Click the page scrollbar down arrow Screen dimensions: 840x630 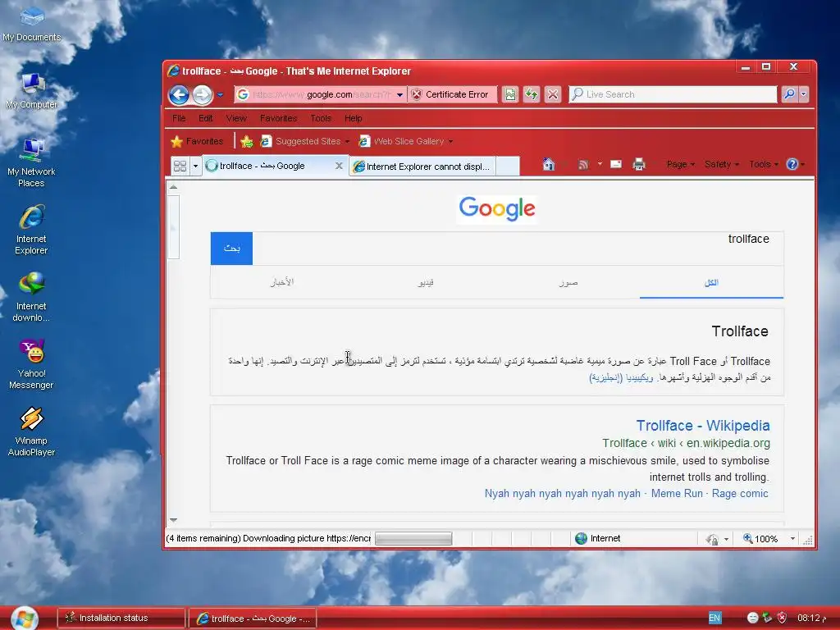(x=174, y=520)
